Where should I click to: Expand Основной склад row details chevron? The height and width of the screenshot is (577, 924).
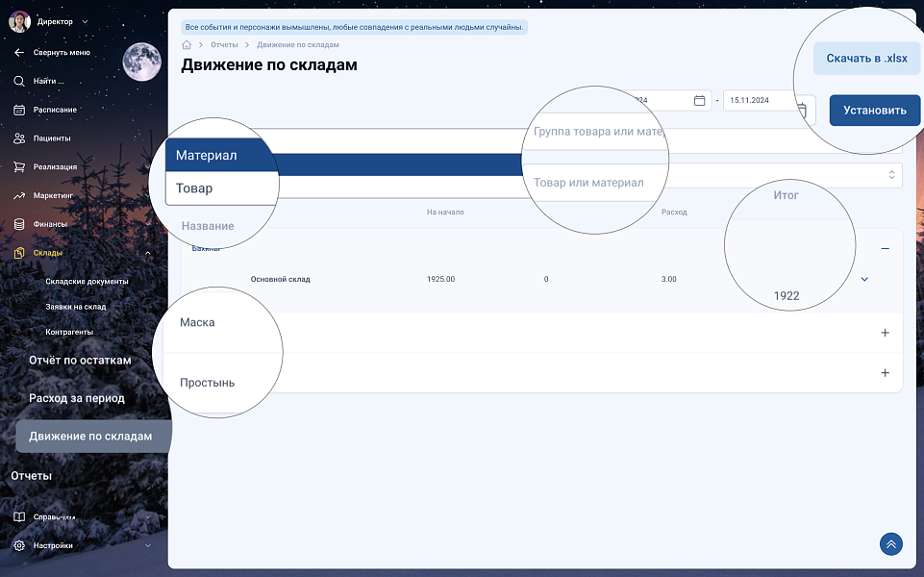click(x=864, y=279)
